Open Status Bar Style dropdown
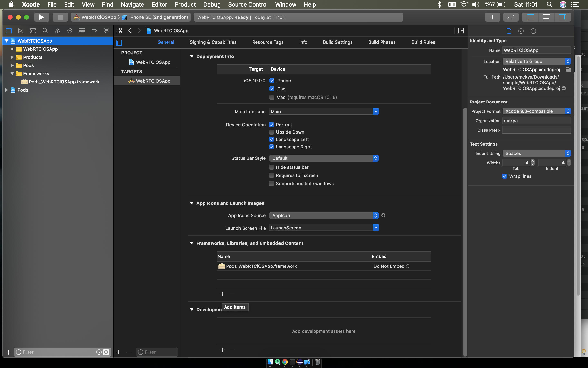Screen dimensions: 588x368 tap(324, 158)
